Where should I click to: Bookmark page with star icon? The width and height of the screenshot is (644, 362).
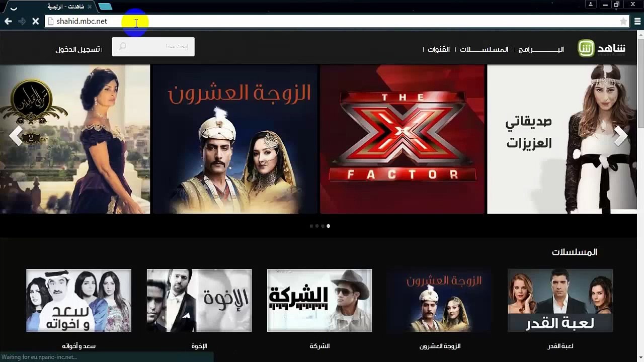[623, 21]
